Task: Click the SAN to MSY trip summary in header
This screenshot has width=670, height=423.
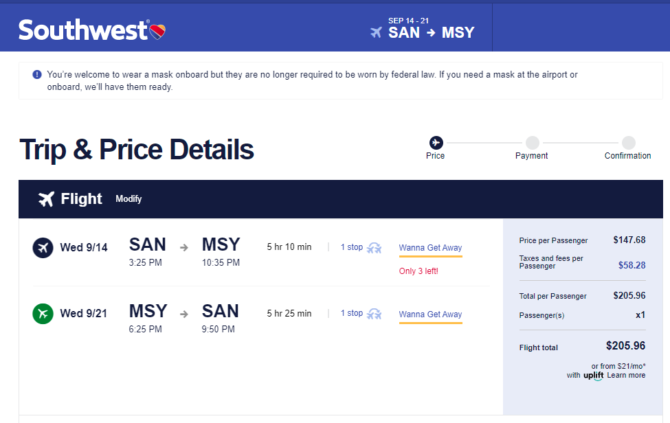Action: (x=423, y=28)
